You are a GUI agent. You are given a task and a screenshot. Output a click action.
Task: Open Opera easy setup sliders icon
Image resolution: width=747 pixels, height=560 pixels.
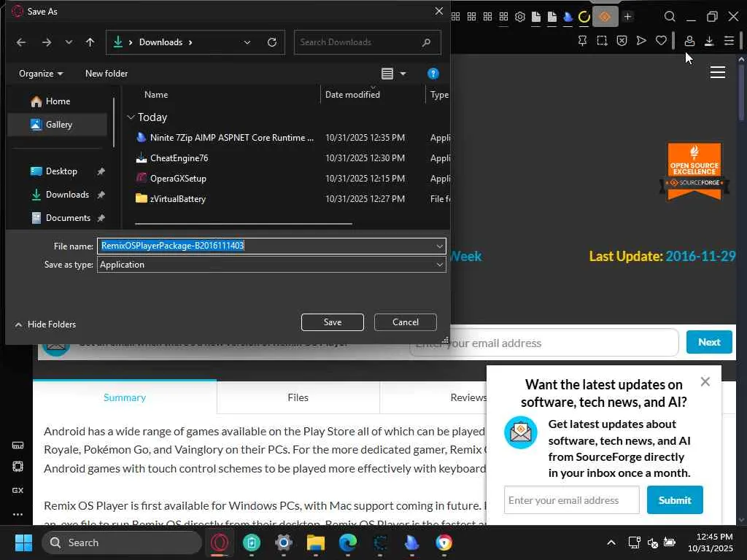click(x=729, y=41)
